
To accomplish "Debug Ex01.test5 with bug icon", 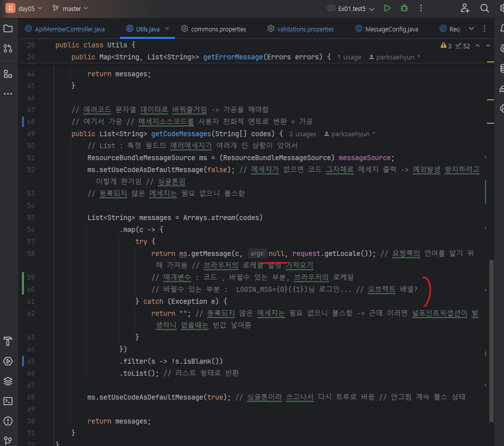I will [404, 8].
